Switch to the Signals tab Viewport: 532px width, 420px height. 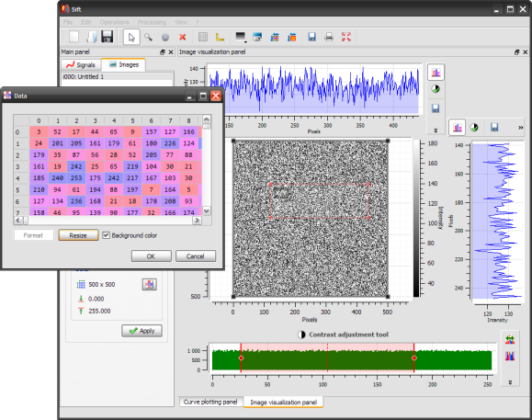81,65
